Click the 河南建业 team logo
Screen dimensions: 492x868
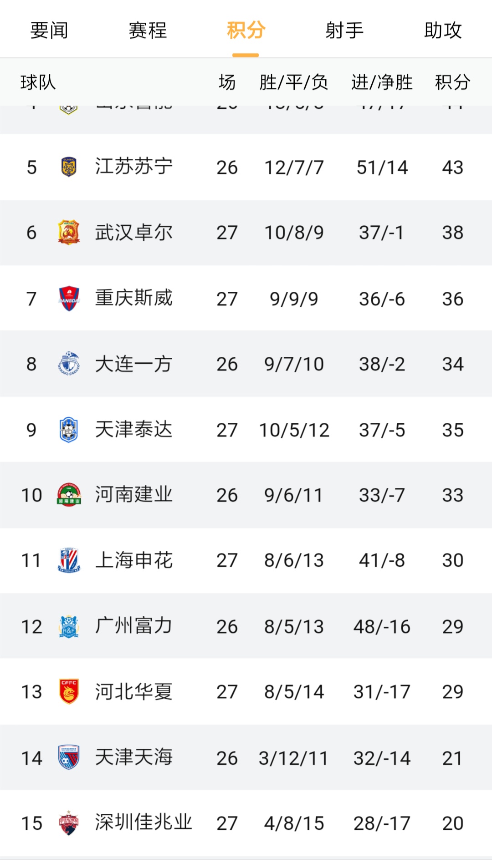[68, 495]
